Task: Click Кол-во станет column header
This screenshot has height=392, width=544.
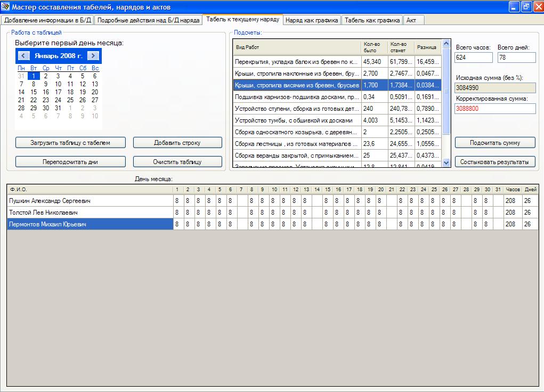Action: pos(401,47)
